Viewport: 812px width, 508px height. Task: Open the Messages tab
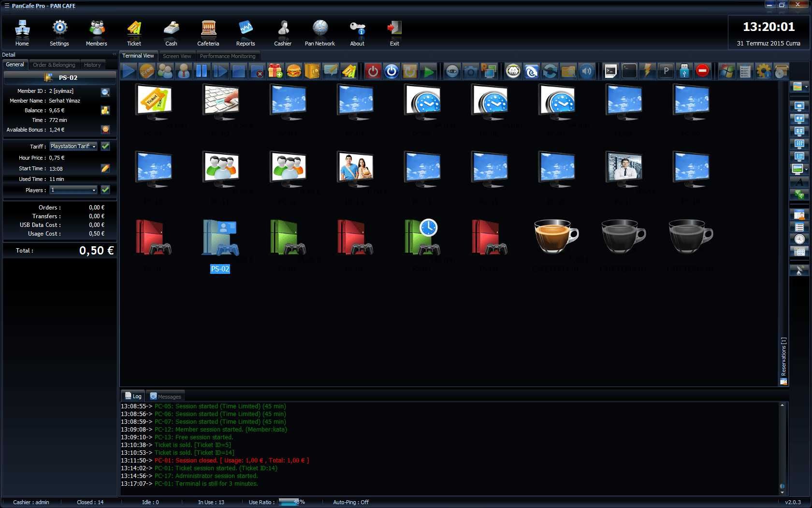pyautogui.click(x=166, y=396)
